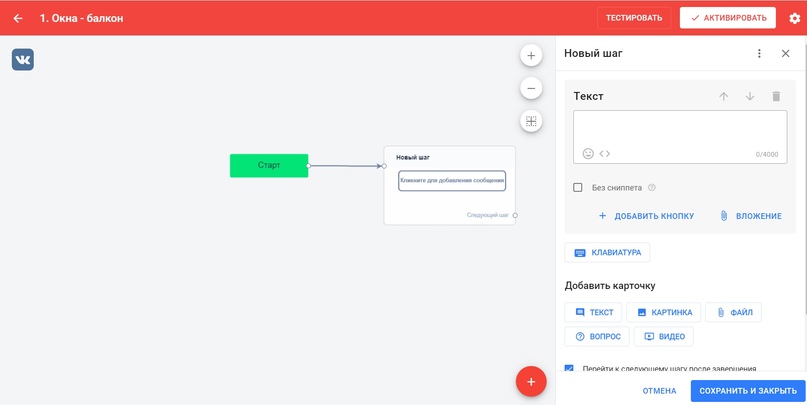Toggle go to next step checkbox
Screen dimensions: 807x405
point(570,368)
